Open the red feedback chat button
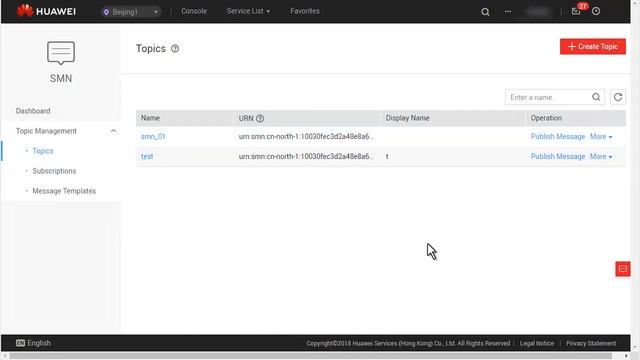 623,269
